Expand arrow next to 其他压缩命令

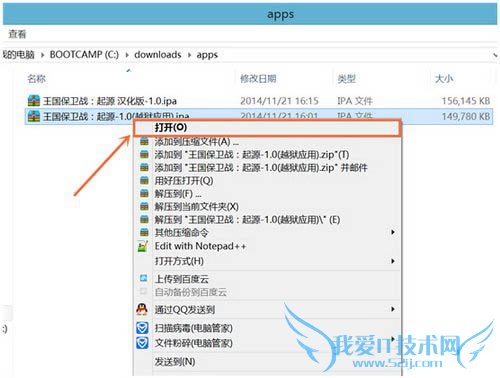tap(393, 232)
